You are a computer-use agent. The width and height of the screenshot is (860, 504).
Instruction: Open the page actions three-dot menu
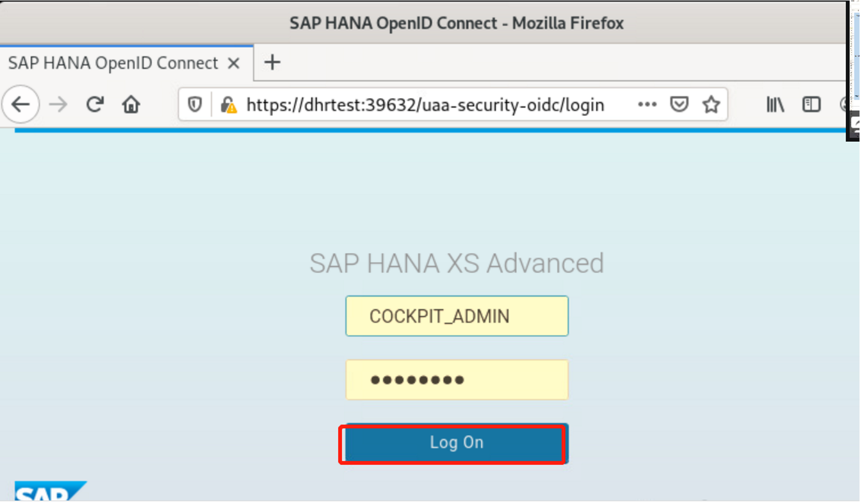pos(647,105)
